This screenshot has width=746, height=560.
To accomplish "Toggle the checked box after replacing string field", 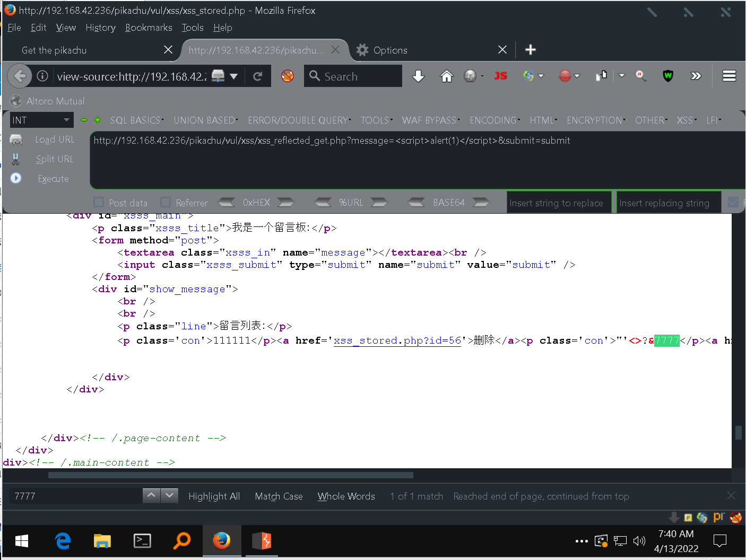I will (x=733, y=202).
